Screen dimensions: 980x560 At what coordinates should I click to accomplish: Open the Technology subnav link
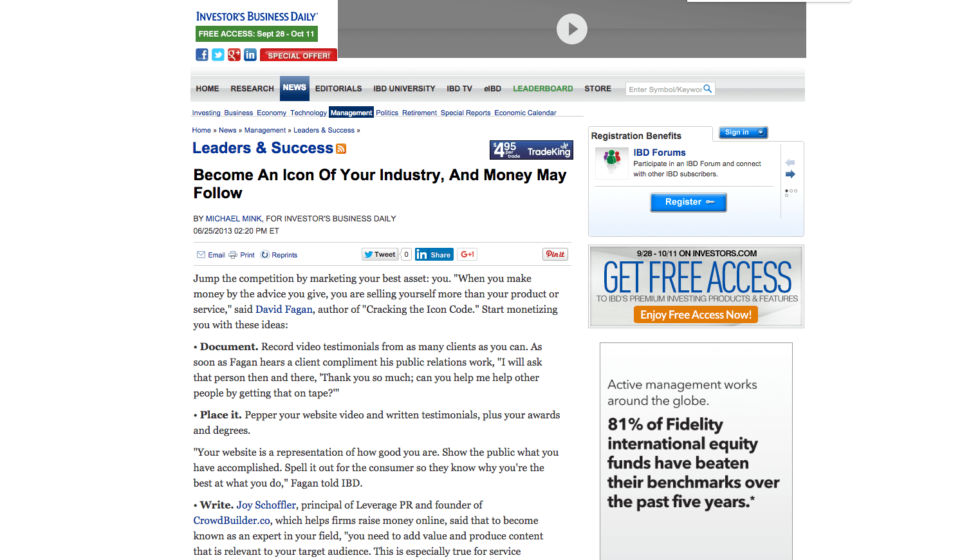[x=308, y=113]
